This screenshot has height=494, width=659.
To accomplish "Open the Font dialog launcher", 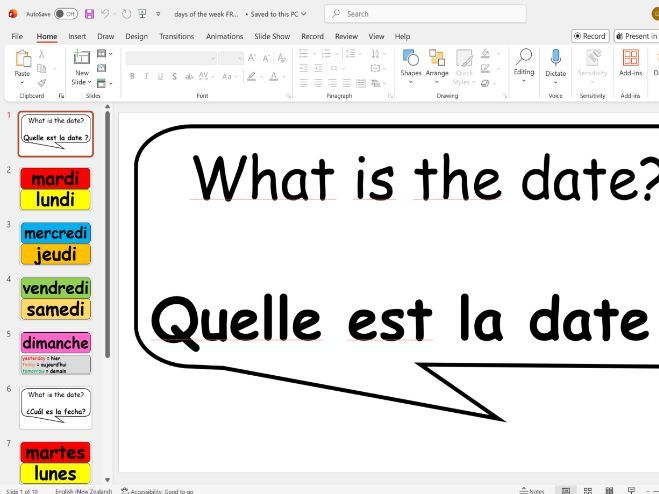I will pyautogui.click(x=288, y=96).
